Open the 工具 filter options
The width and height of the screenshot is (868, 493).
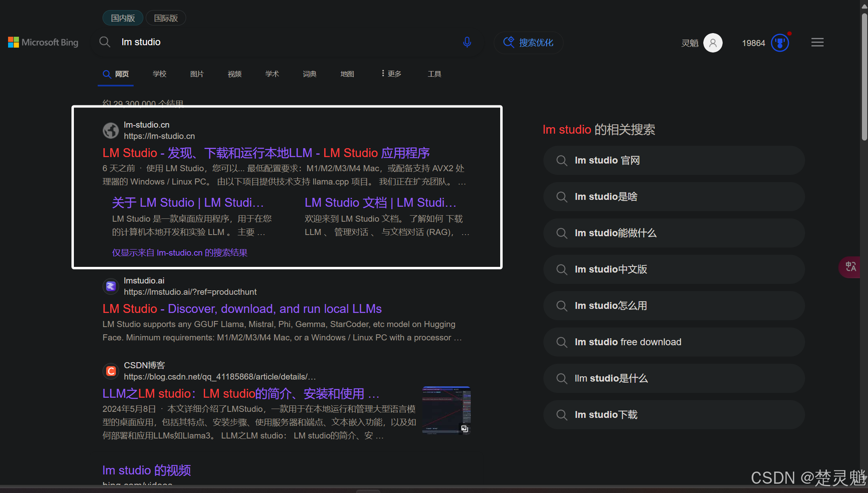click(x=434, y=74)
